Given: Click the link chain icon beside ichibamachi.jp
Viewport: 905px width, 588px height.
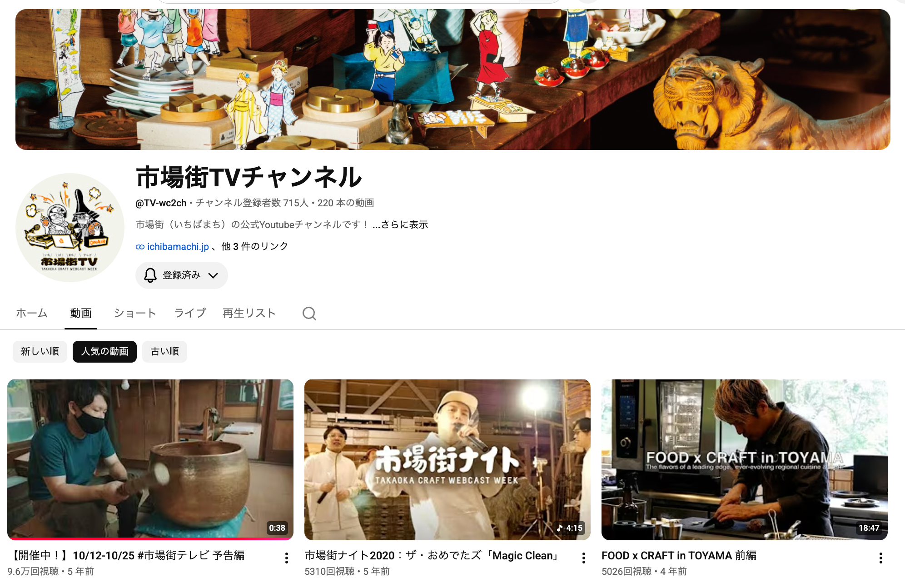Looking at the screenshot, I should (140, 247).
